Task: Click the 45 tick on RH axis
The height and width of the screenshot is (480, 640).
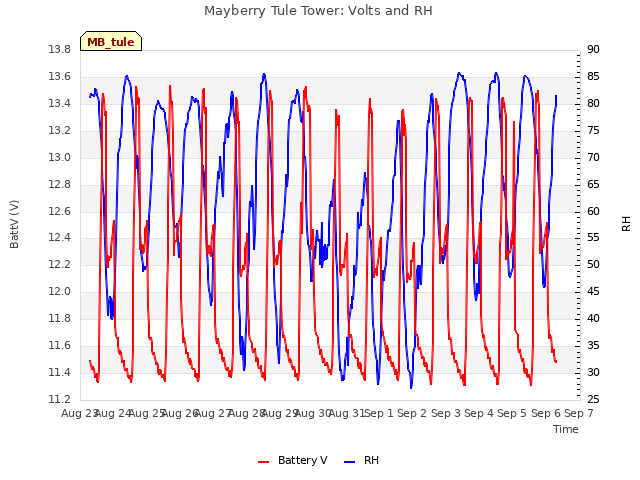Action: coord(593,291)
